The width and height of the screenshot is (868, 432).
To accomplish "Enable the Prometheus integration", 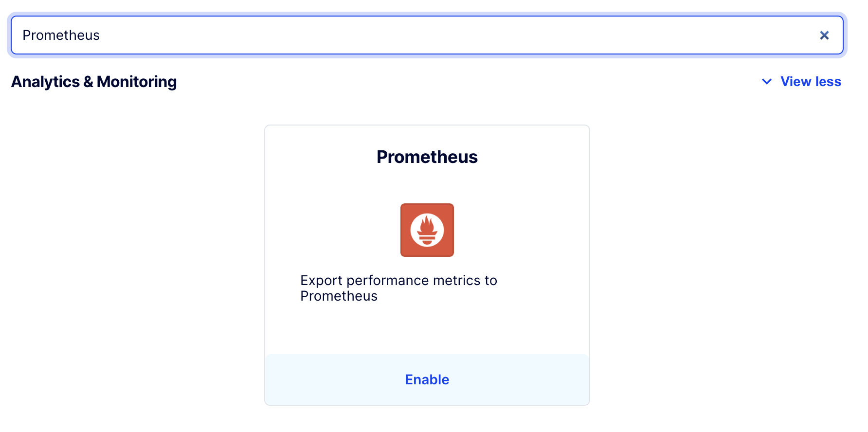I will pyautogui.click(x=427, y=379).
